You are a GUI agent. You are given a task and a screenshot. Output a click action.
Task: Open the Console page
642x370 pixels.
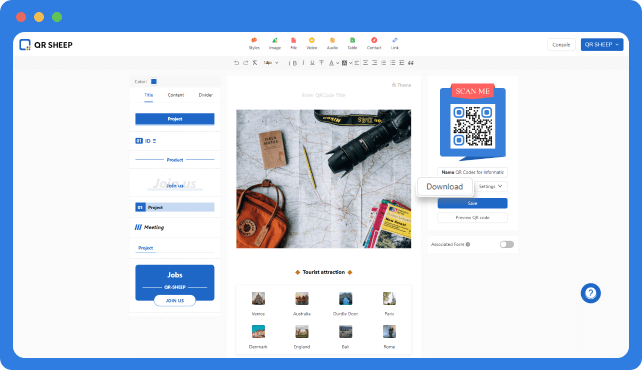561,45
